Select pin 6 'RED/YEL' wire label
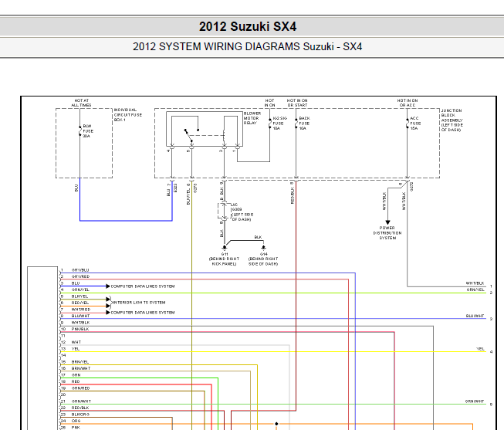This screenshot has height=430, width=504. point(80,303)
